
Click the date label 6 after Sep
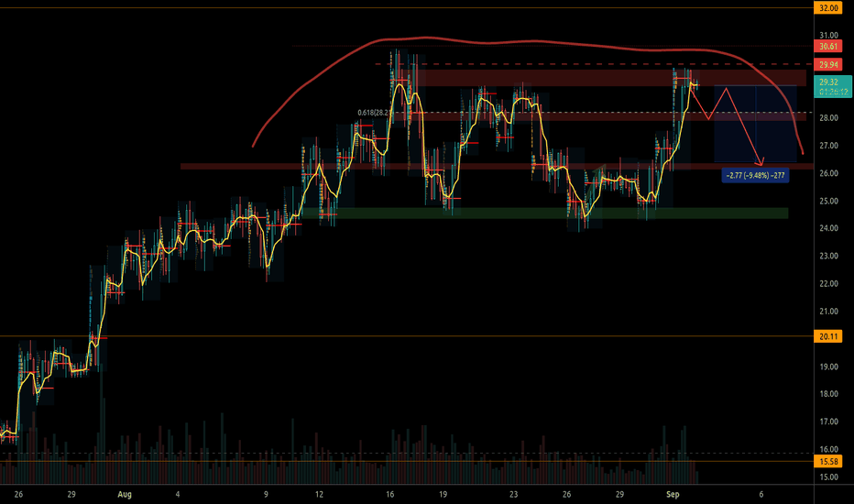[x=761, y=495]
